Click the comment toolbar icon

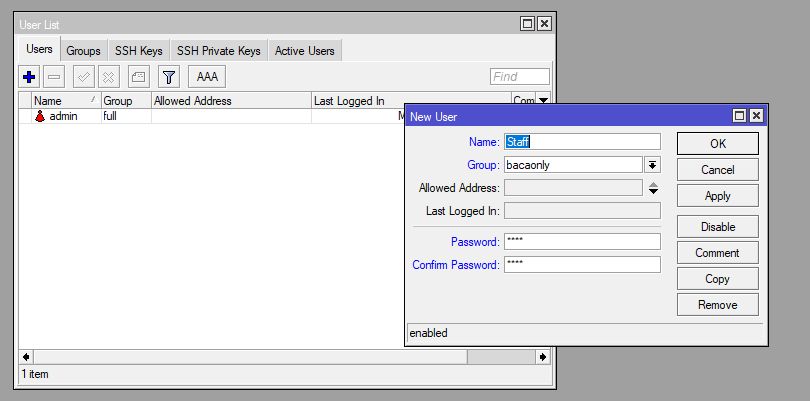[x=138, y=78]
